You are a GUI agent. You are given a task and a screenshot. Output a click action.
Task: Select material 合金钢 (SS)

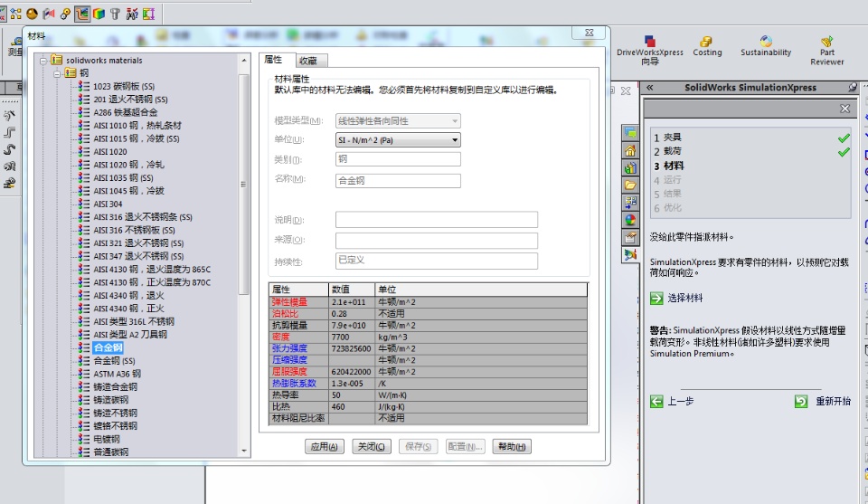pos(114,360)
